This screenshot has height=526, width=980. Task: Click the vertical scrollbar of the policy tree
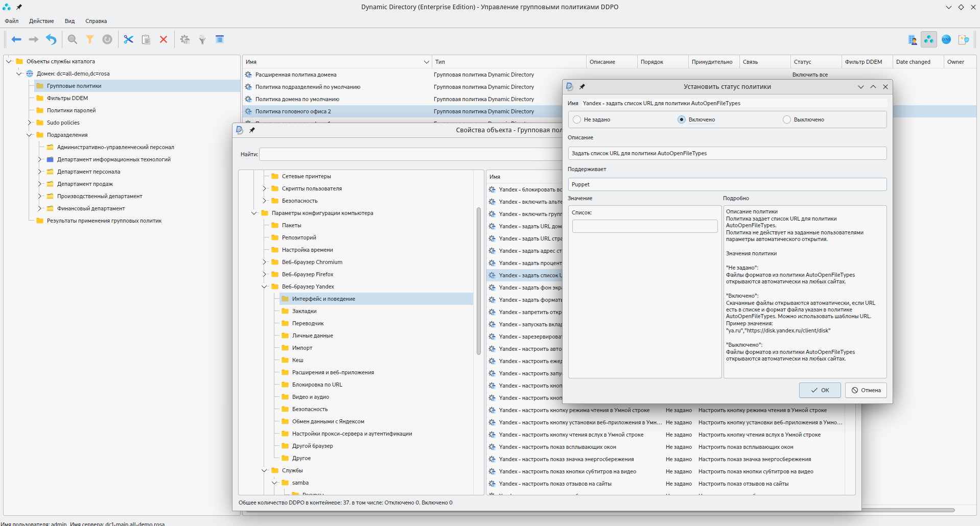point(479,281)
